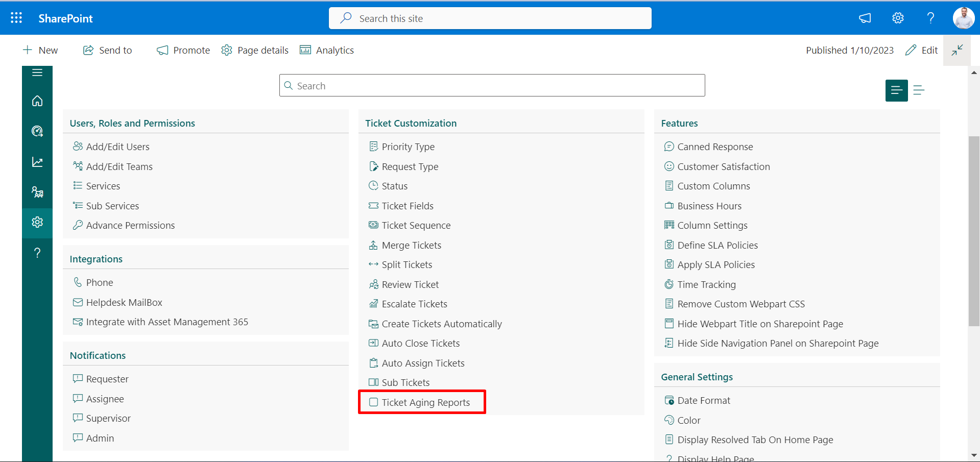Click the Search this site box
The height and width of the screenshot is (462, 980).
490,18
